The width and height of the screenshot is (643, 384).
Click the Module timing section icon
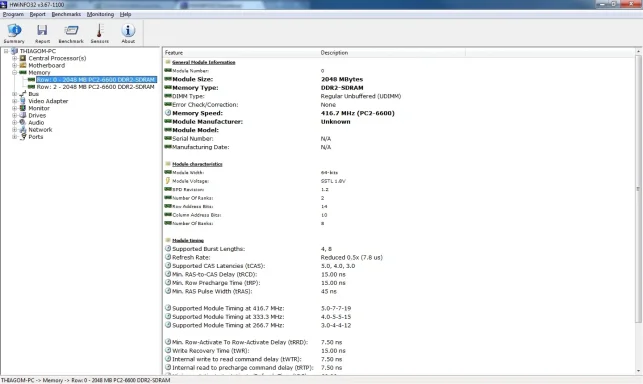[168, 240]
